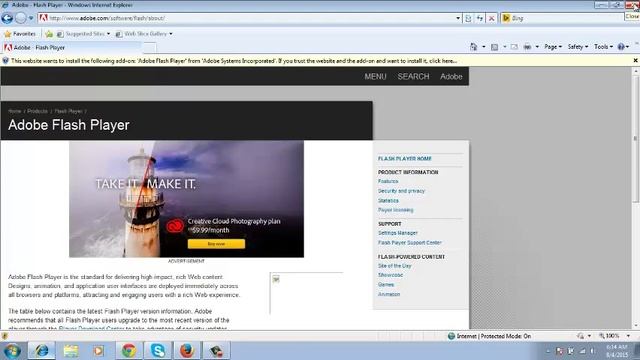Click the Home breadcrumb link

[15, 111]
